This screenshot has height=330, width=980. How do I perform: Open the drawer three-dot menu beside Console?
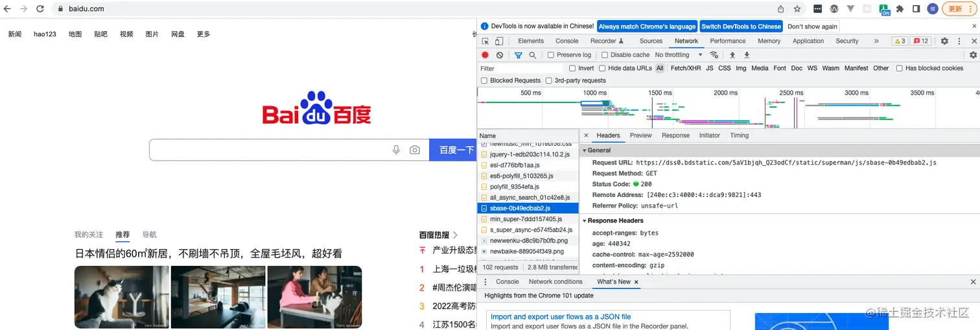click(x=485, y=282)
